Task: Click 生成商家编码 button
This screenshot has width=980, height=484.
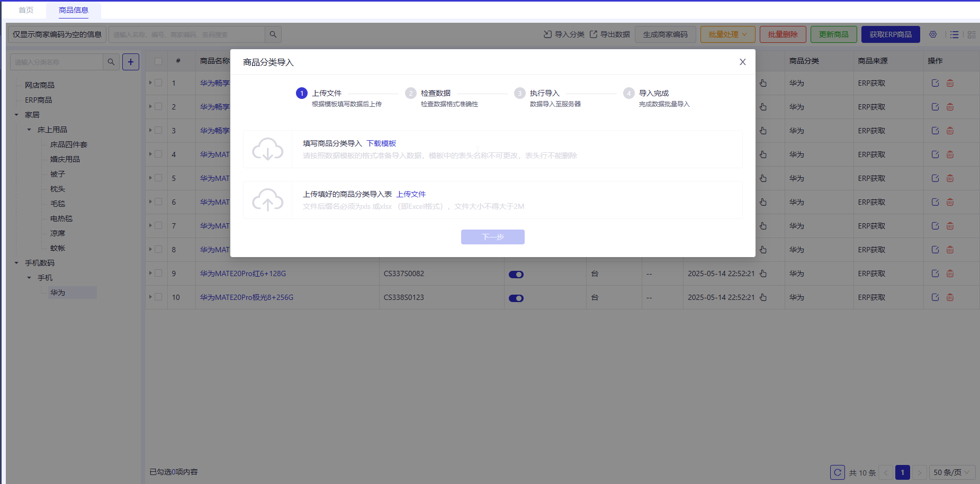Action: pyautogui.click(x=665, y=34)
